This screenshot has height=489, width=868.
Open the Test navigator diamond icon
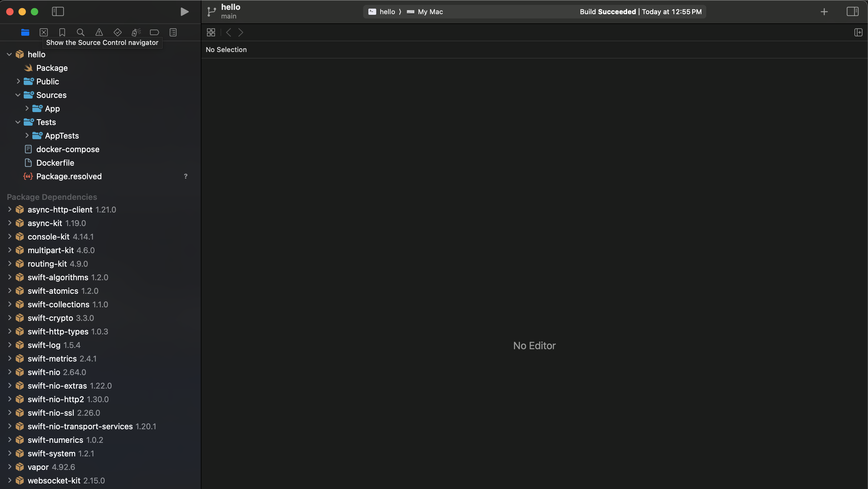click(x=117, y=32)
